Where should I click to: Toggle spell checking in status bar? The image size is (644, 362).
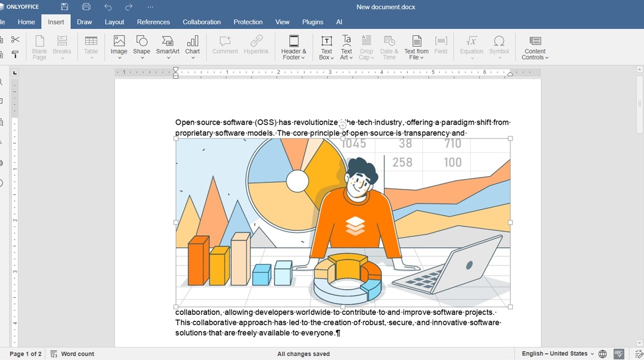click(619, 354)
